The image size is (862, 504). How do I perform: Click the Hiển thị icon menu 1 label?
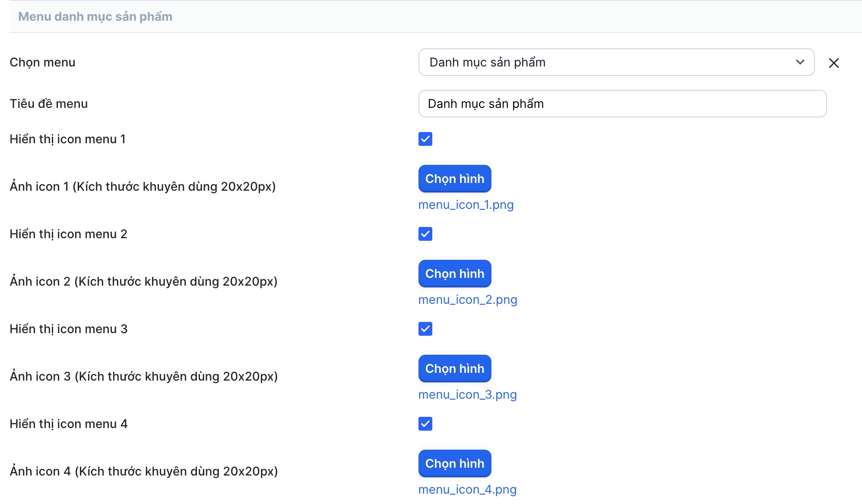point(67,139)
